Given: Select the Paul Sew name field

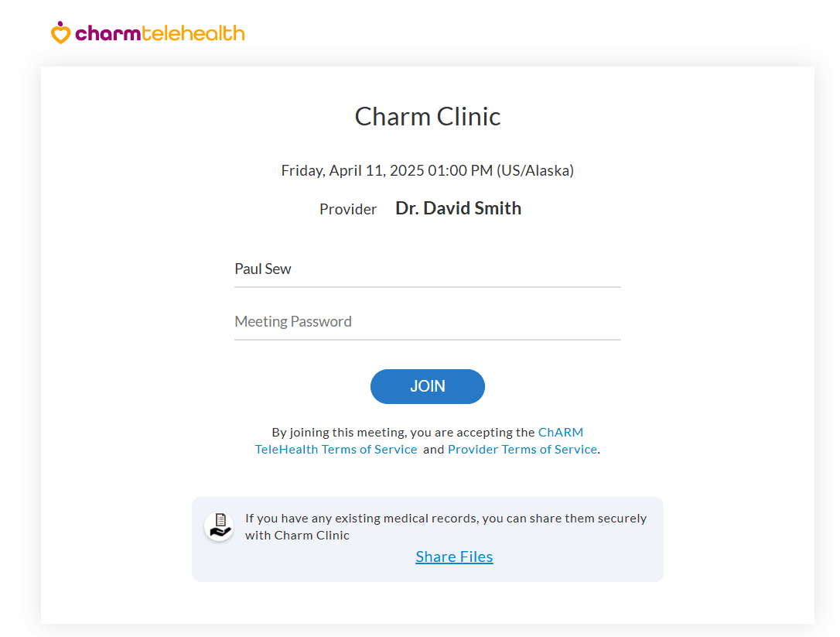Looking at the screenshot, I should pyautogui.click(x=428, y=269).
